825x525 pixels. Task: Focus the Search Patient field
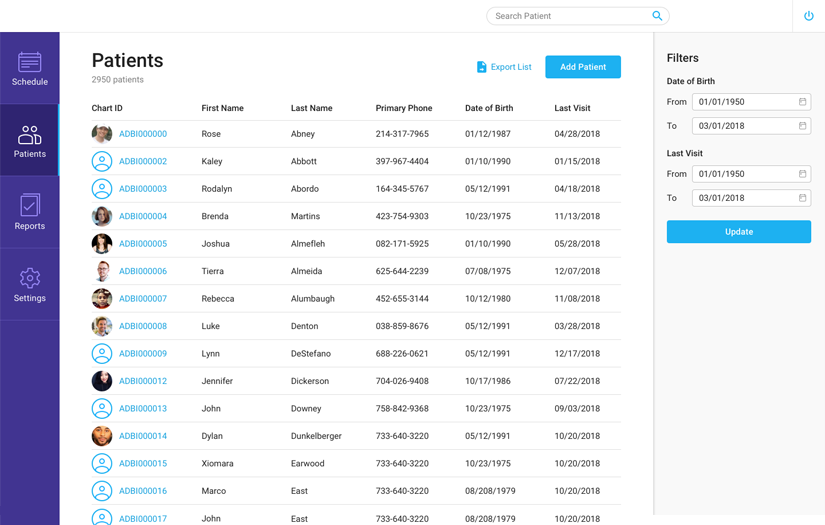pyautogui.click(x=578, y=16)
